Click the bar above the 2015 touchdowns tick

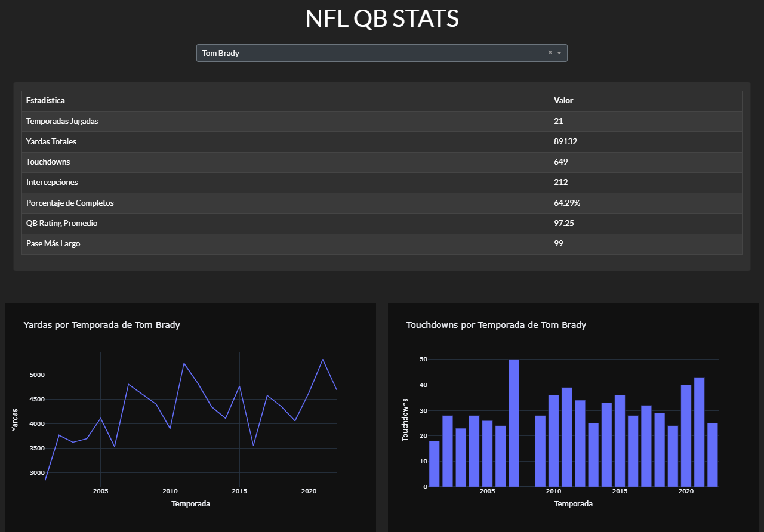[x=620, y=441]
